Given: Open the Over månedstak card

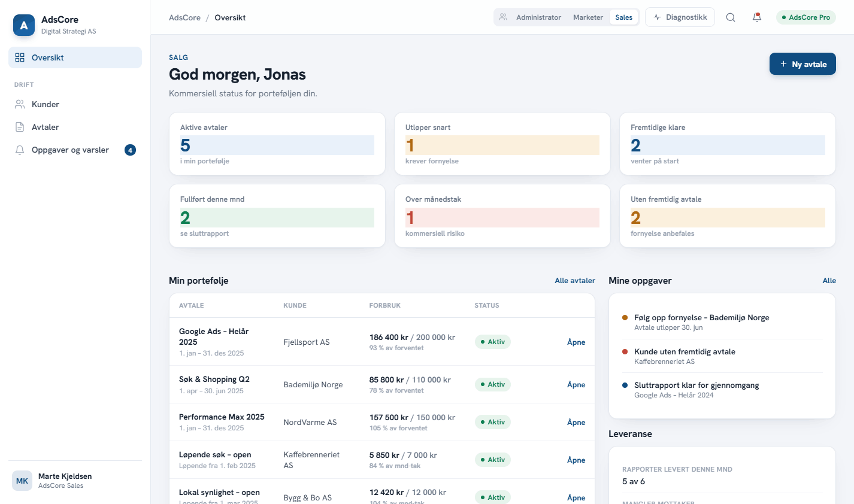Looking at the screenshot, I should [502, 216].
